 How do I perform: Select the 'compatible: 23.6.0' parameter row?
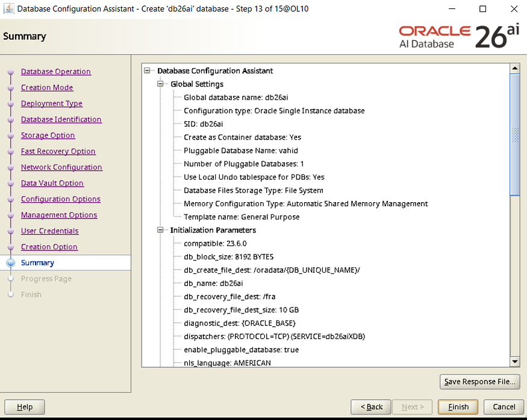pyautogui.click(x=215, y=244)
